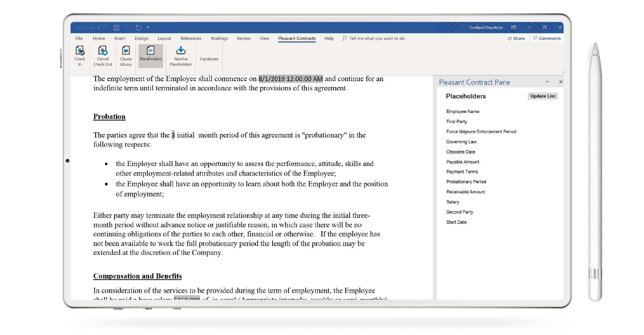Open the File menu
Screen dimensions: 644x335
tap(79, 38)
